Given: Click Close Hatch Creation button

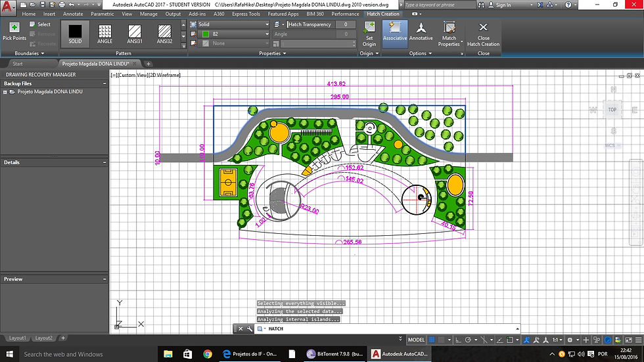Looking at the screenshot, I should pyautogui.click(x=483, y=34).
